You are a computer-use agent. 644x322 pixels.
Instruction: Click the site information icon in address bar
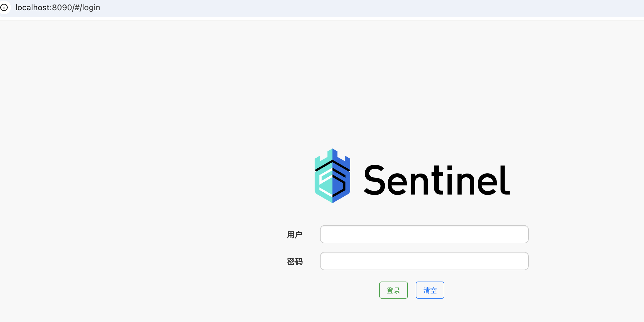4,7
